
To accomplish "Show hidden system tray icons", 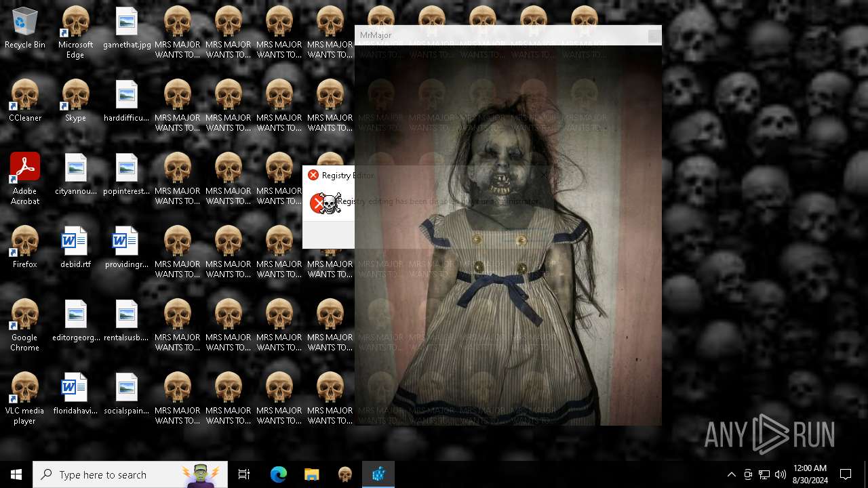I will [732, 474].
